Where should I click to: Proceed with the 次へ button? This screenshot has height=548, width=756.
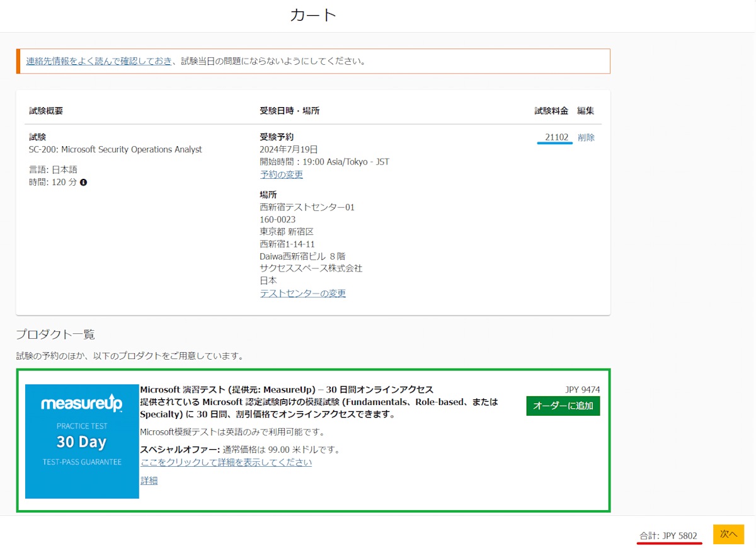click(728, 534)
